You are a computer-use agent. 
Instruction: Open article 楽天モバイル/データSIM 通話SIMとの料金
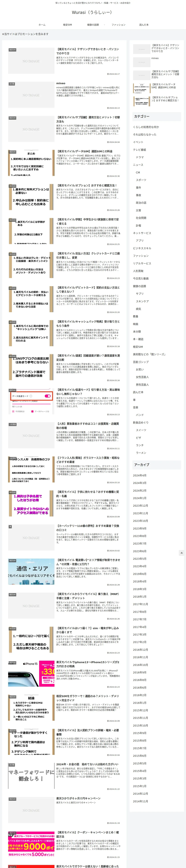click(x=84, y=151)
